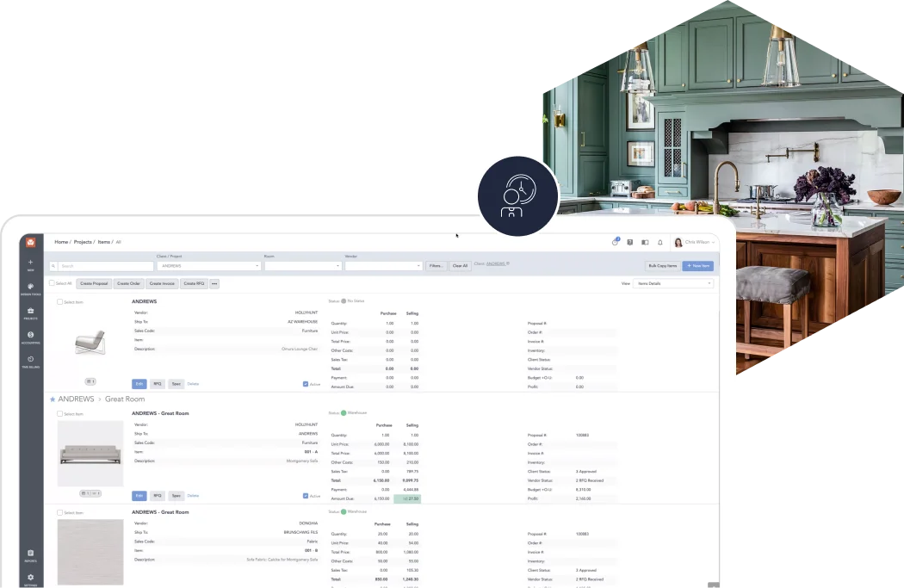904x588 pixels.
Task: Go to Home via the breadcrumb
Action: tap(61, 242)
